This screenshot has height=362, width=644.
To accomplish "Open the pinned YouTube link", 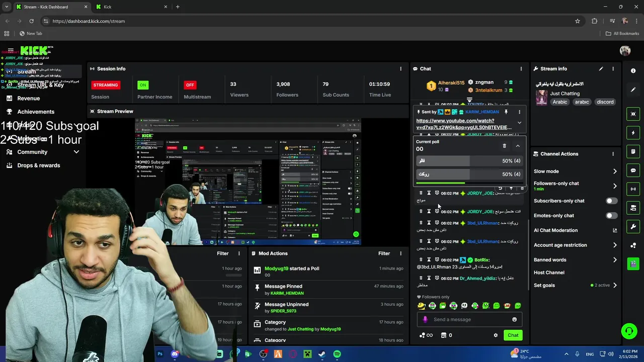I will 463,124.
